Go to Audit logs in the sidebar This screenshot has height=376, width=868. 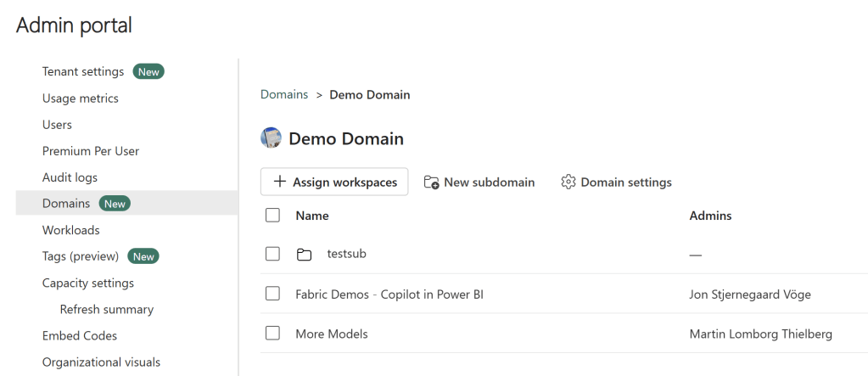click(70, 177)
